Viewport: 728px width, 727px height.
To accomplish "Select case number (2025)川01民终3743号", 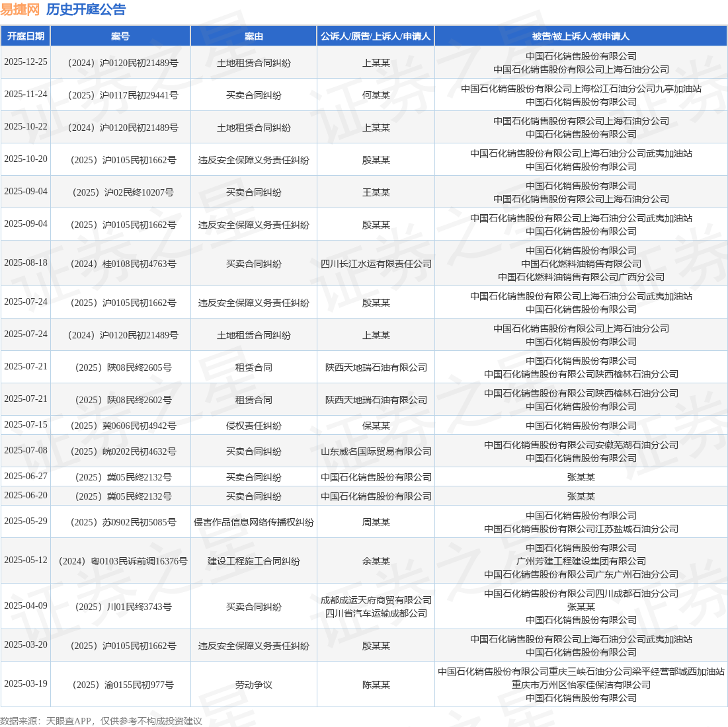I will (122, 607).
